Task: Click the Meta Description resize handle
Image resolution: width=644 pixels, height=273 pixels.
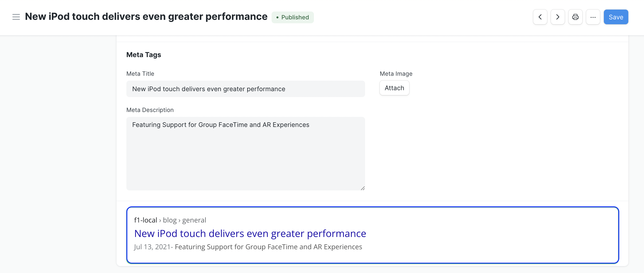Action: (x=362, y=188)
